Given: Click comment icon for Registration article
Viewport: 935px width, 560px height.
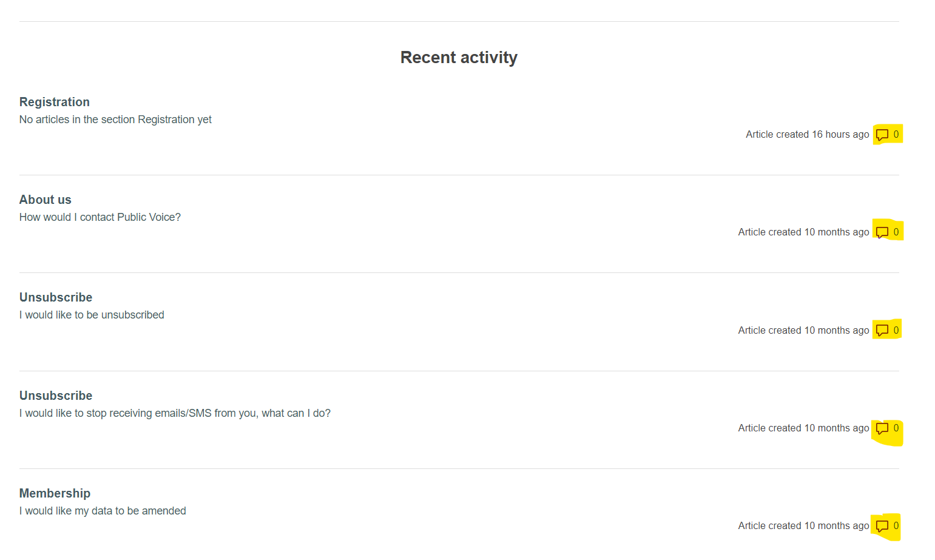Looking at the screenshot, I should click(882, 135).
